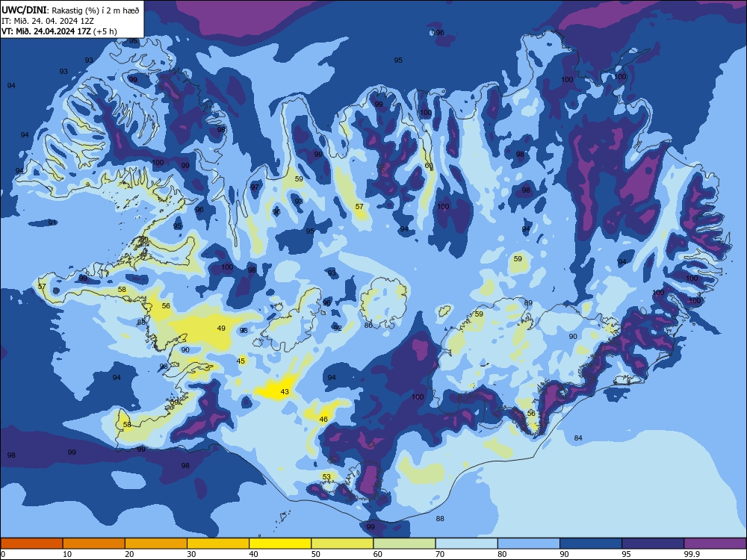Select the map value 89
Viewport: 747px width, 560px height.
[528, 303]
